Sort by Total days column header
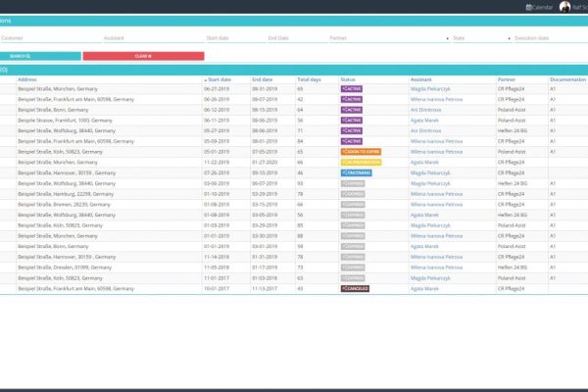Image resolution: width=588 pixels, height=392 pixels. tap(309, 79)
